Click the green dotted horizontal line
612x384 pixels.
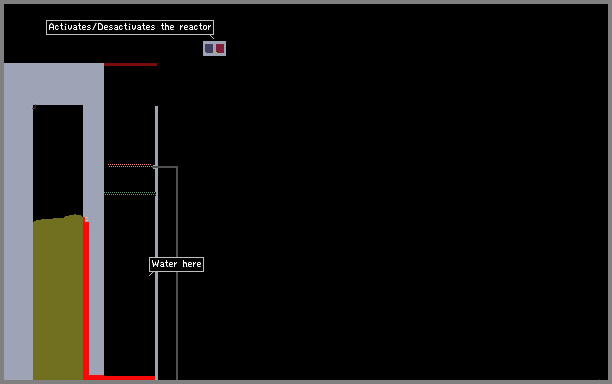point(130,193)
